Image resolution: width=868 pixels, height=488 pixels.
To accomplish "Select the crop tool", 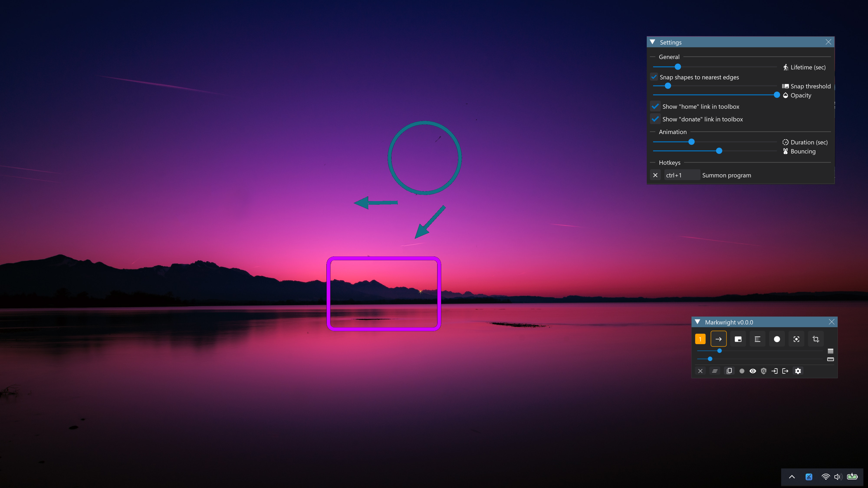I will point(816,339).
